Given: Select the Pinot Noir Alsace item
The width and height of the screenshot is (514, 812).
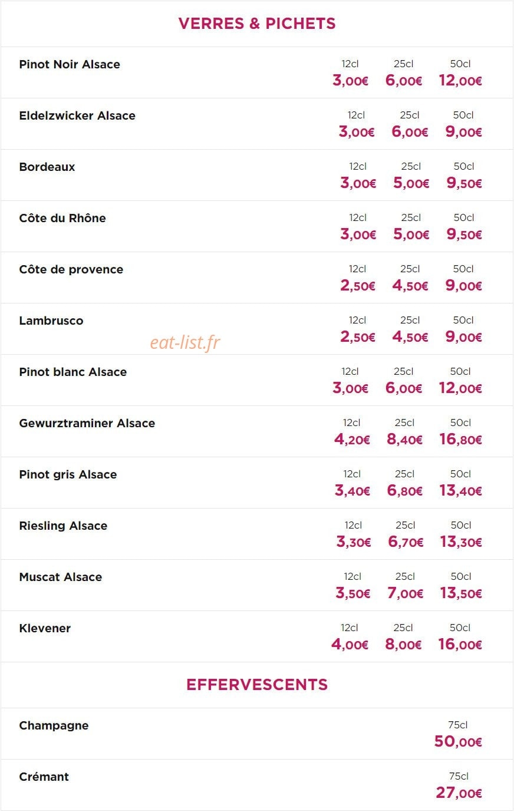Looking at the screenshot, I should point(70,64).
